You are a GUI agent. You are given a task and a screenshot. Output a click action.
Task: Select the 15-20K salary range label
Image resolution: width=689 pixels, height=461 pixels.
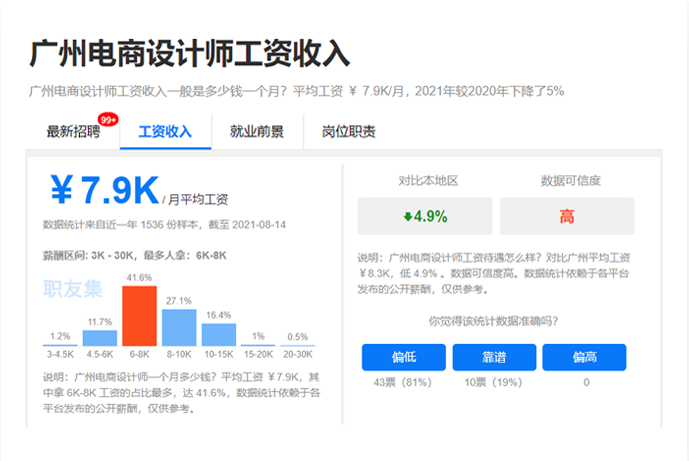click(258, 353)
